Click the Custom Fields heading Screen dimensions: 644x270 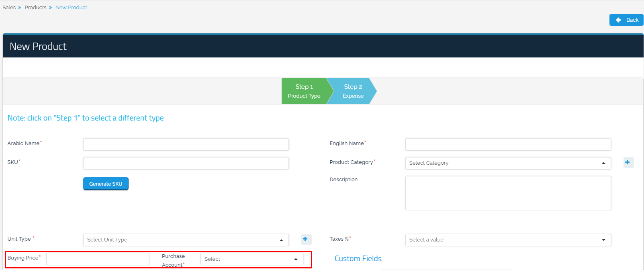(358, 259)
